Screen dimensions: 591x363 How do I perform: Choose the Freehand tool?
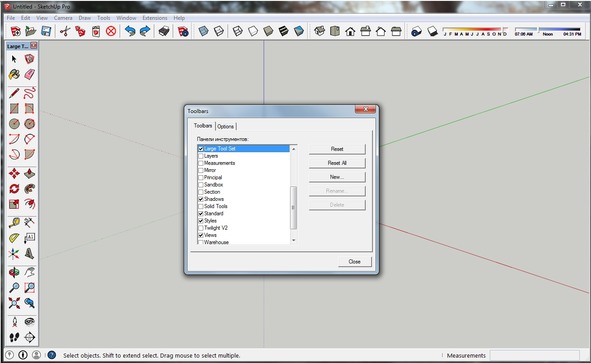coord(29,93)
